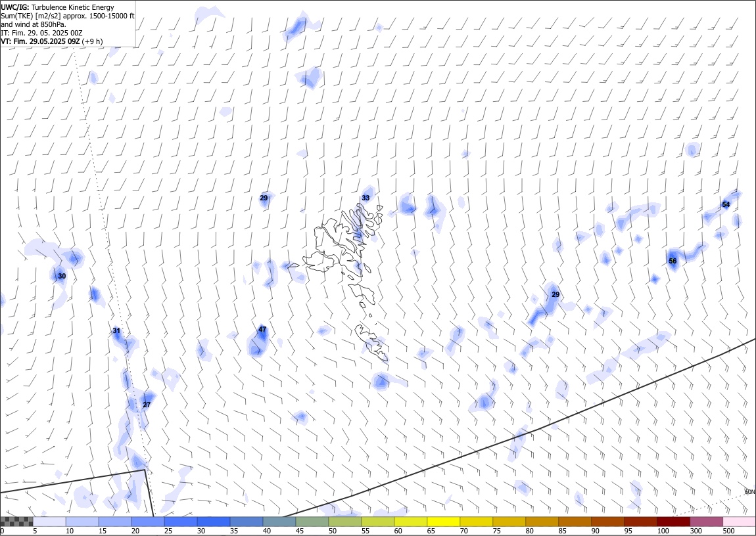Click the checkered 0–5 legend swatch
The width and height of the screenshot is (756, 536).
(x=17, y=522)
